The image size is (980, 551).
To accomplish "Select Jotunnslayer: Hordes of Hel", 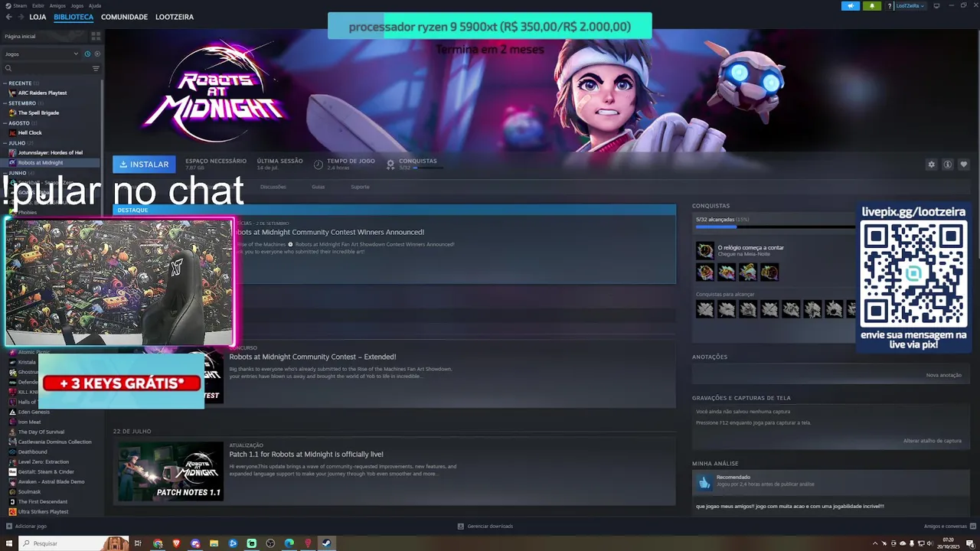I will click(x=50, y=152).
